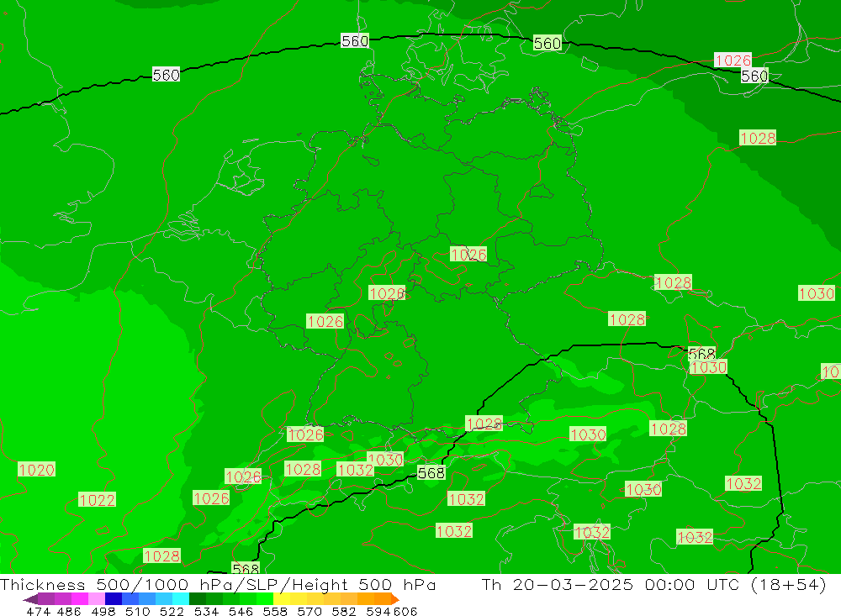Select the 1026 label with white background
This screenshot has width=841, height=616.
[x=733, y=60]
